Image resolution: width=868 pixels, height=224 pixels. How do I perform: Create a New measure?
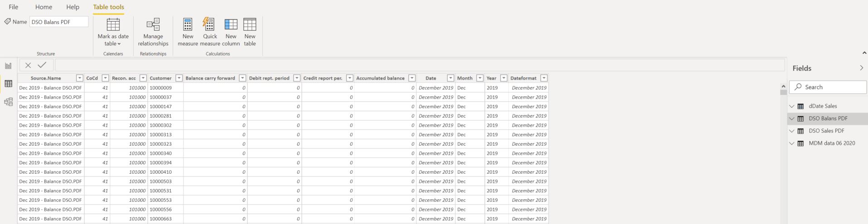pyautogui.click(x=188, y=32)
